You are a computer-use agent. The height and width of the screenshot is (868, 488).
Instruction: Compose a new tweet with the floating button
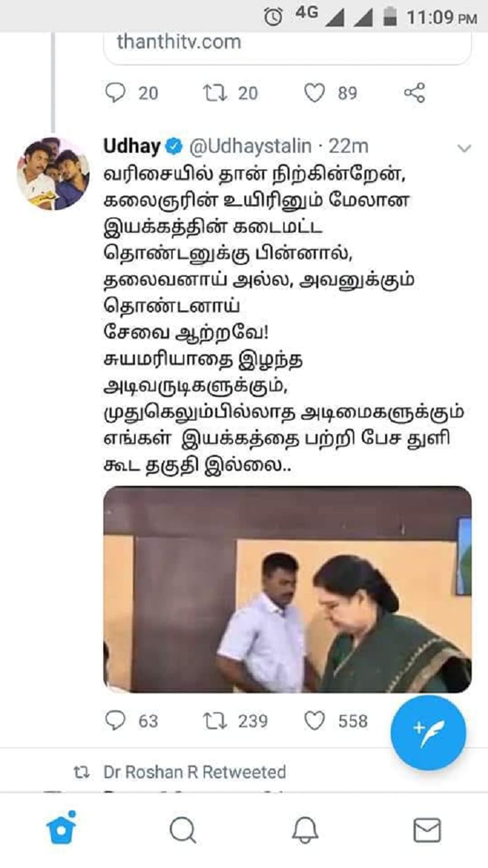pyautogui.click(x=428, y=733)
